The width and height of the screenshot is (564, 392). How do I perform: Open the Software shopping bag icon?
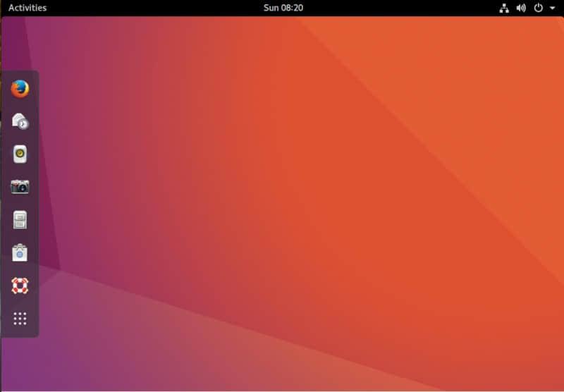tap(20, 252)
